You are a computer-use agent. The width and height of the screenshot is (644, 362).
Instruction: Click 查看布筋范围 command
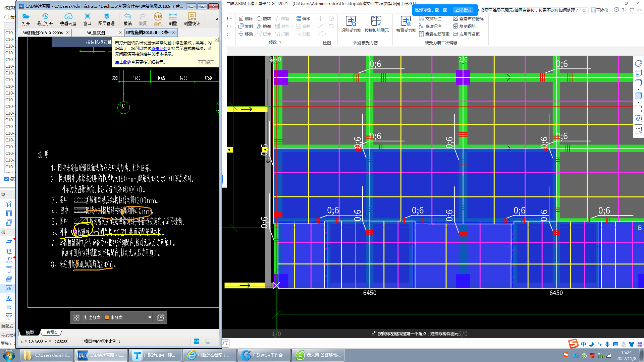click(x=434, y=34)
